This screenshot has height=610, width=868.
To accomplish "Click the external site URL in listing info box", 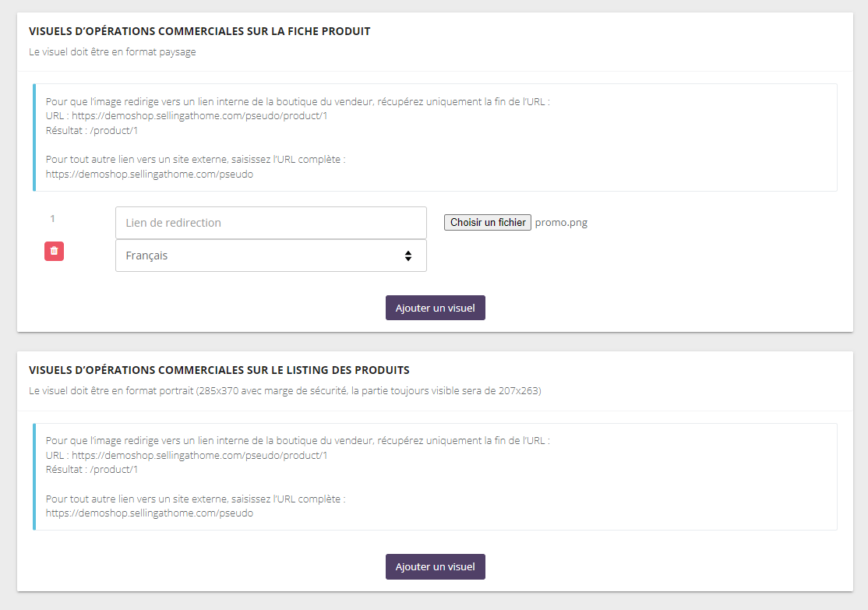I will tap(150, 513).
